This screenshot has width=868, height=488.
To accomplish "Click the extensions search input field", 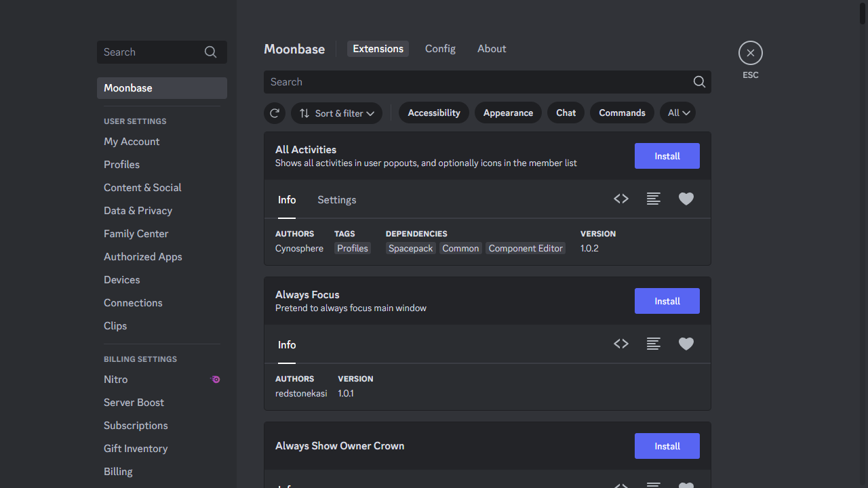I will coord(475,81).
